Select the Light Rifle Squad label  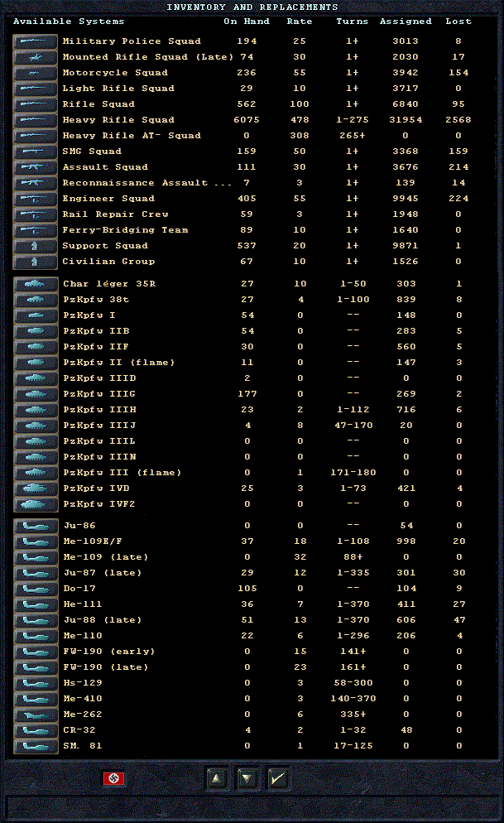pos(118,89)
